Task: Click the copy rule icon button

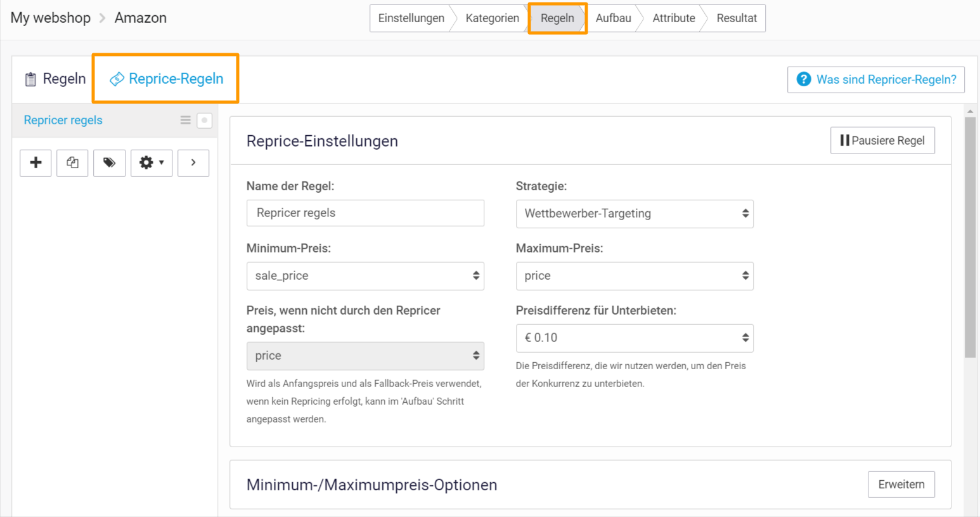Action: pyautogui.click(x=72, y=163)
